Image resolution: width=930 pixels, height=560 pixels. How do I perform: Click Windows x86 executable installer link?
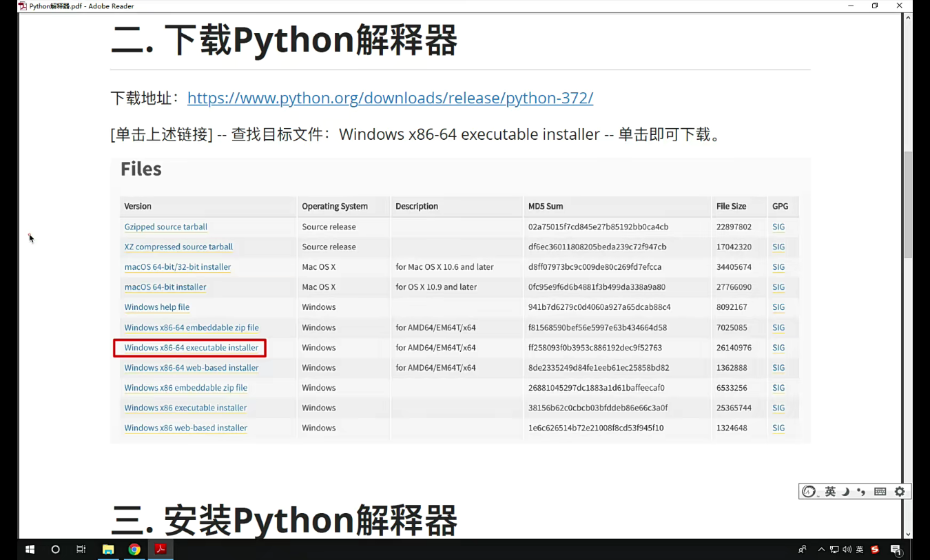click(185, 408)
